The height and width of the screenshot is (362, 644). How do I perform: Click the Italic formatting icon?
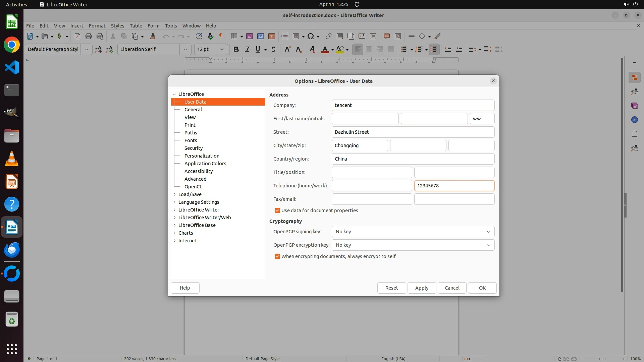(x=247, y=49)
